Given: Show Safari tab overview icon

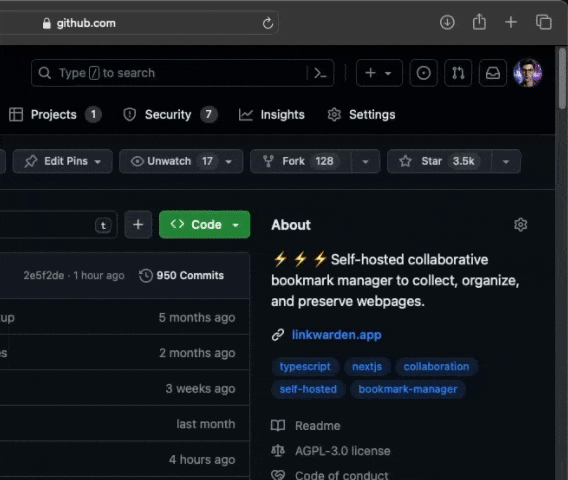Looking at the screenshot, I should 544,22.
